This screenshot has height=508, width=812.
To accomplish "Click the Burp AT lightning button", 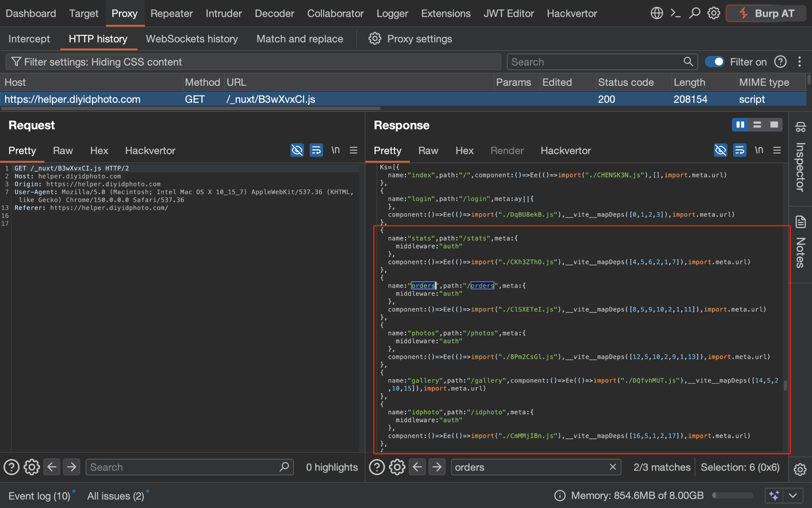I will pos(766,13).
